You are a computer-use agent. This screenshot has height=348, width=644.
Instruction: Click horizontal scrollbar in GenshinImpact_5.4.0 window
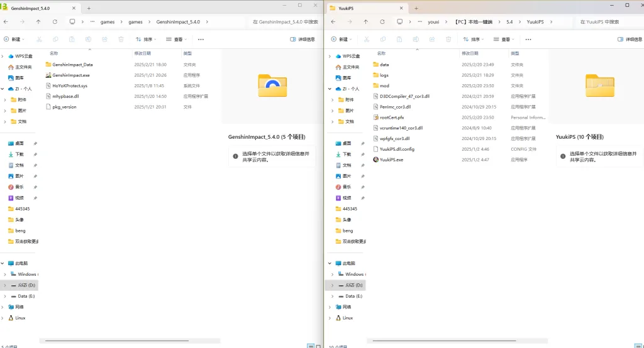click(x=116, y=340)
